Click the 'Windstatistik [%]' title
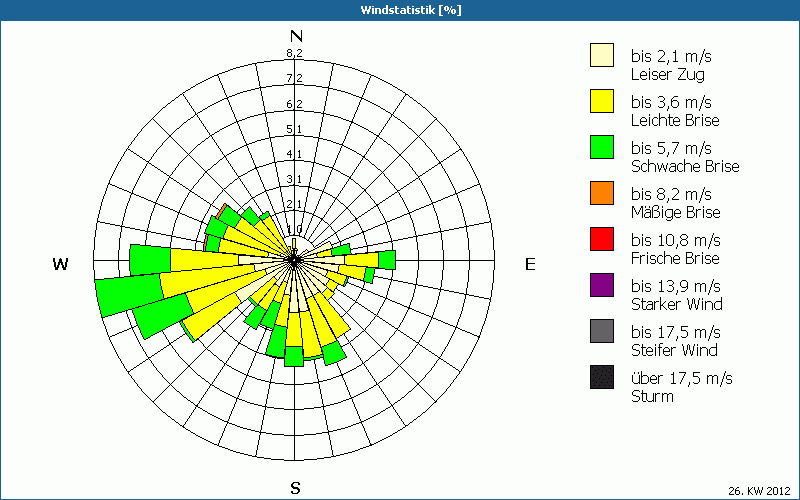Image resolution: width=800 pixels, height=500 pixels. pos(411,10)
